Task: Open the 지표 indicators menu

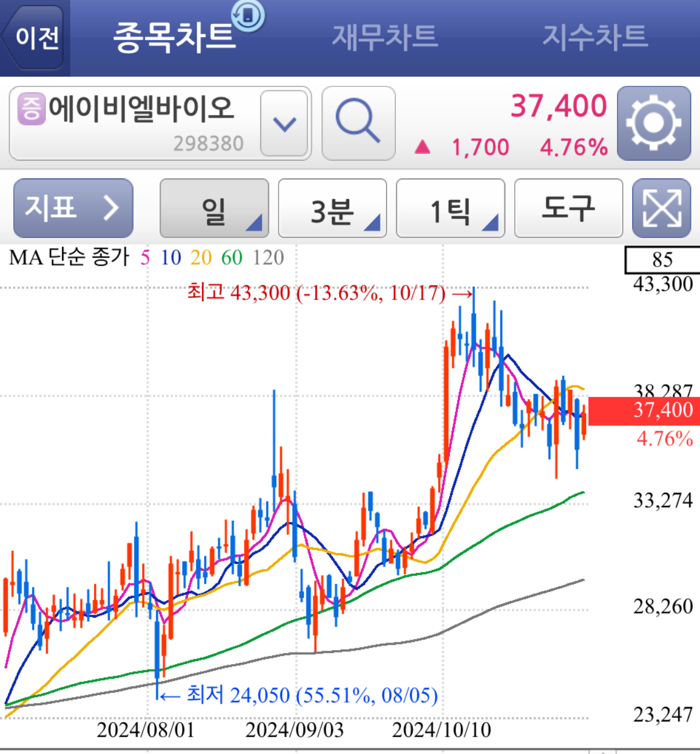Action: click(x=73, y=208)
